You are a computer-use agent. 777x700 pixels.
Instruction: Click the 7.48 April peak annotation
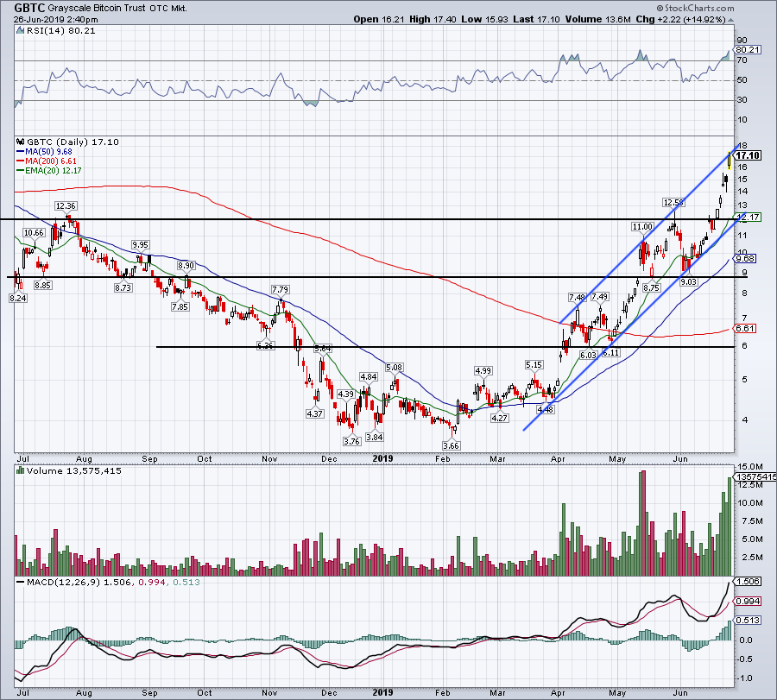point(577,297)
